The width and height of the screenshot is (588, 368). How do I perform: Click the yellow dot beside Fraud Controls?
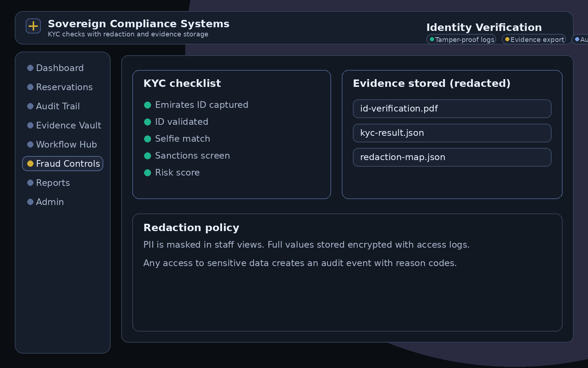30,163
